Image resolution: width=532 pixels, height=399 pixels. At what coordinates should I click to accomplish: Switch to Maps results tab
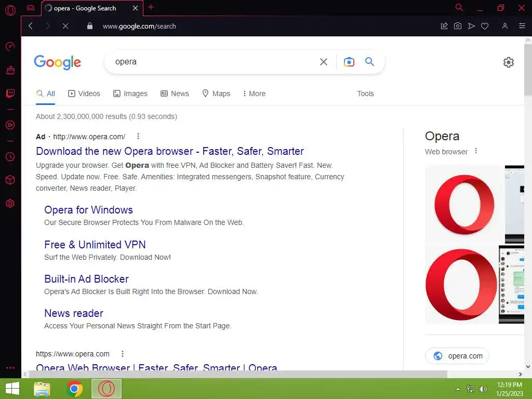pyautogui.click(x=216, y=94)
